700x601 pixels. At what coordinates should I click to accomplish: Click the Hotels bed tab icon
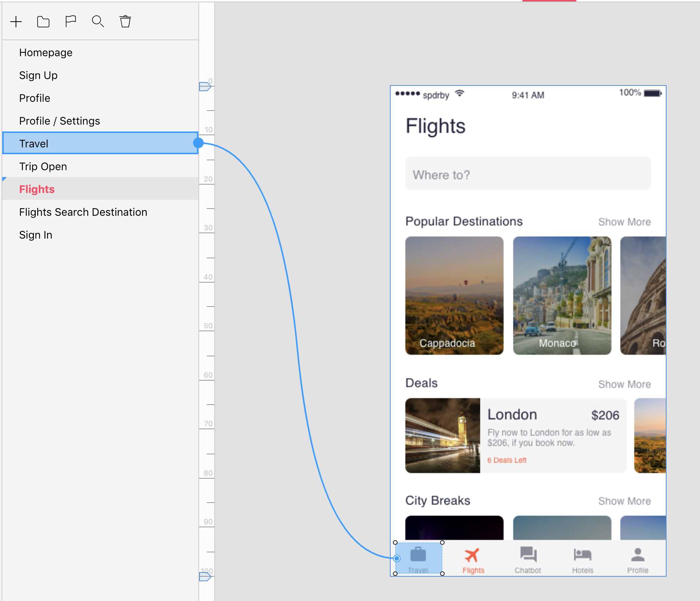click(583, 555)
